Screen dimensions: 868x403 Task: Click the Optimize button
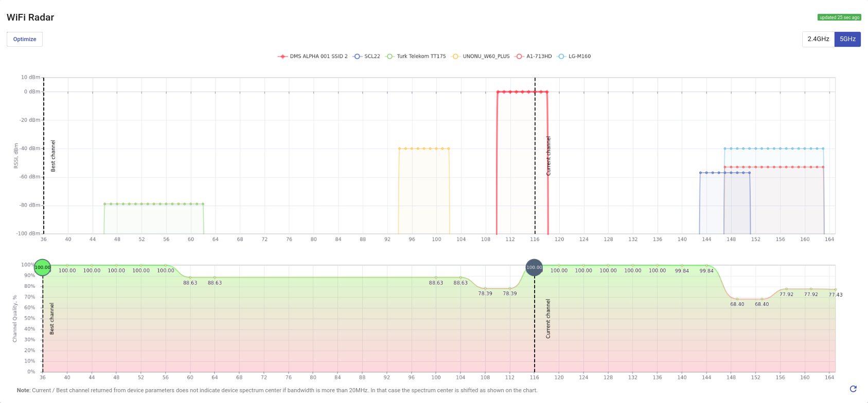[25, 39]
